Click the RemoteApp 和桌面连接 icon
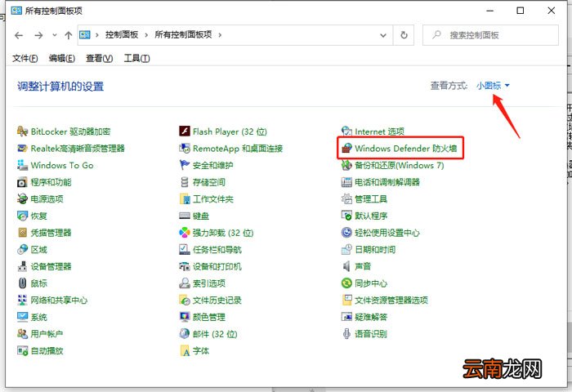The image size is (572, 392). tap(185, 149)
